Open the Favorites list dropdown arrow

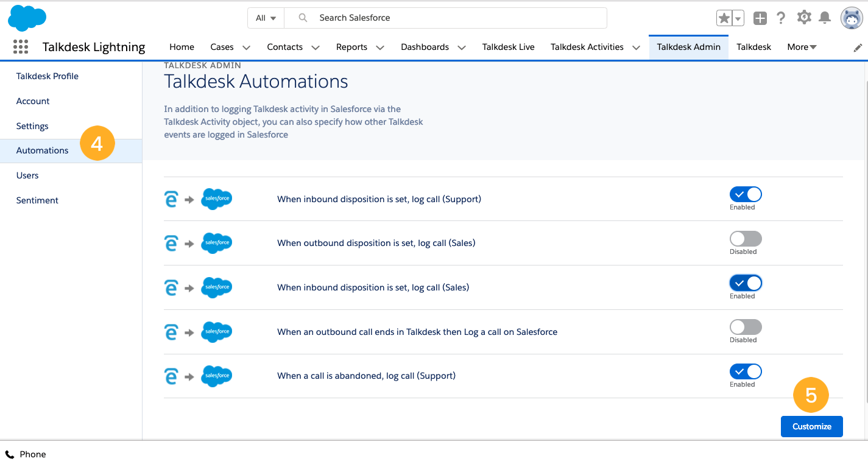[738, 18]
